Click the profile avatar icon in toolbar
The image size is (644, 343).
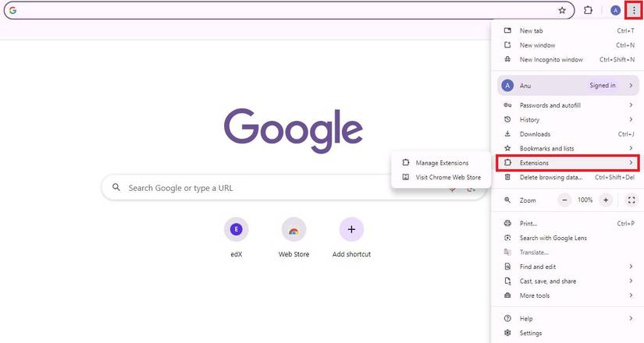tap(615, 10)
